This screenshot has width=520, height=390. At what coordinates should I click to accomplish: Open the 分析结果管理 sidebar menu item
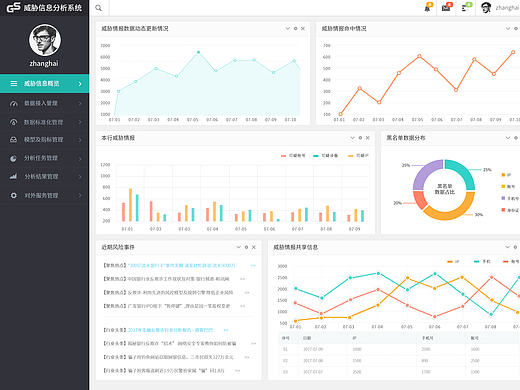[x=44, y=176]
